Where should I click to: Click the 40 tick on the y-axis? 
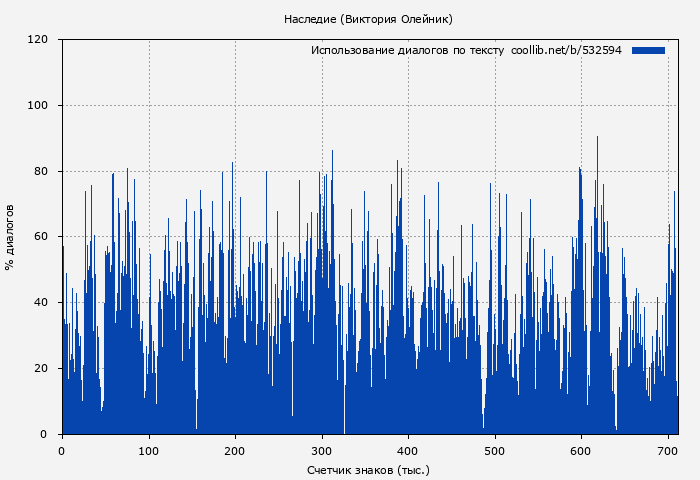tap(41, 303)
